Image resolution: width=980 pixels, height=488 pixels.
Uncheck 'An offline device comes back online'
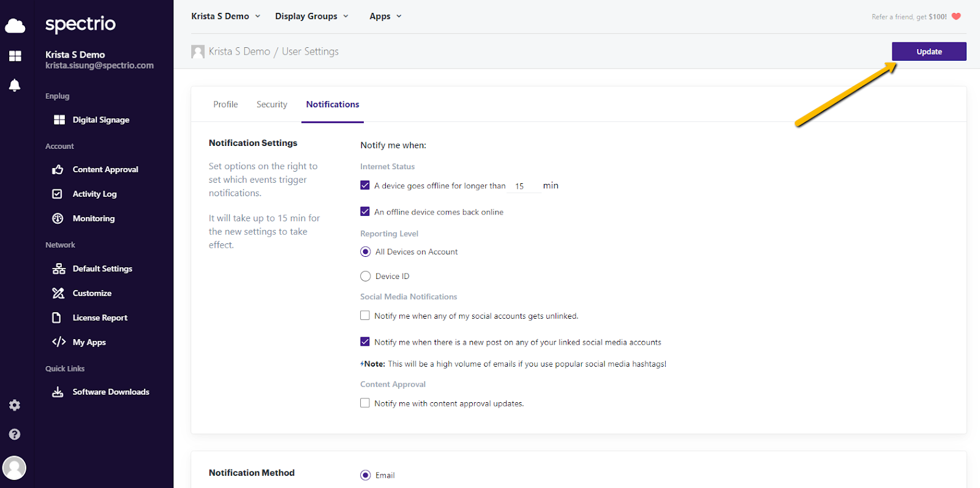pyautogui.click(x=365, y=212)
